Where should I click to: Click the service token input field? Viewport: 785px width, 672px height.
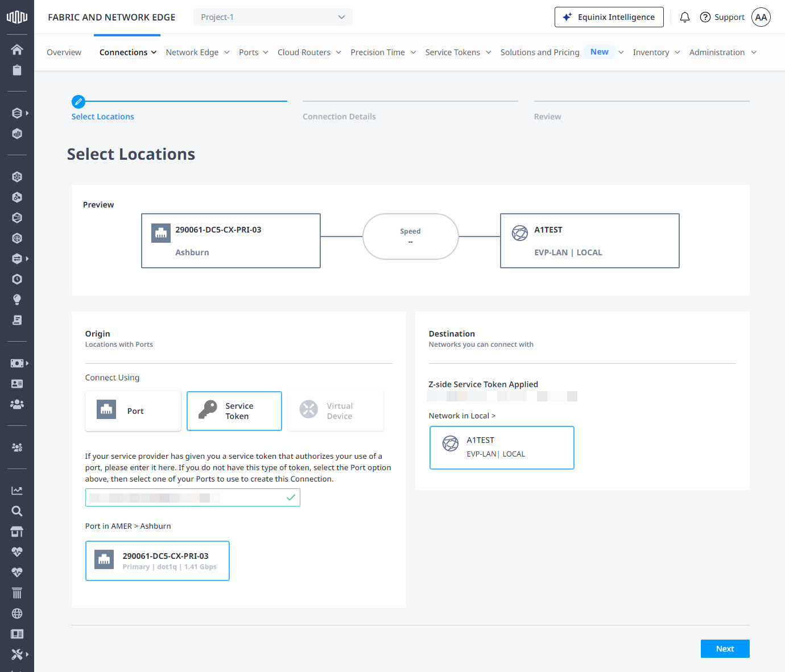[193, 497]
